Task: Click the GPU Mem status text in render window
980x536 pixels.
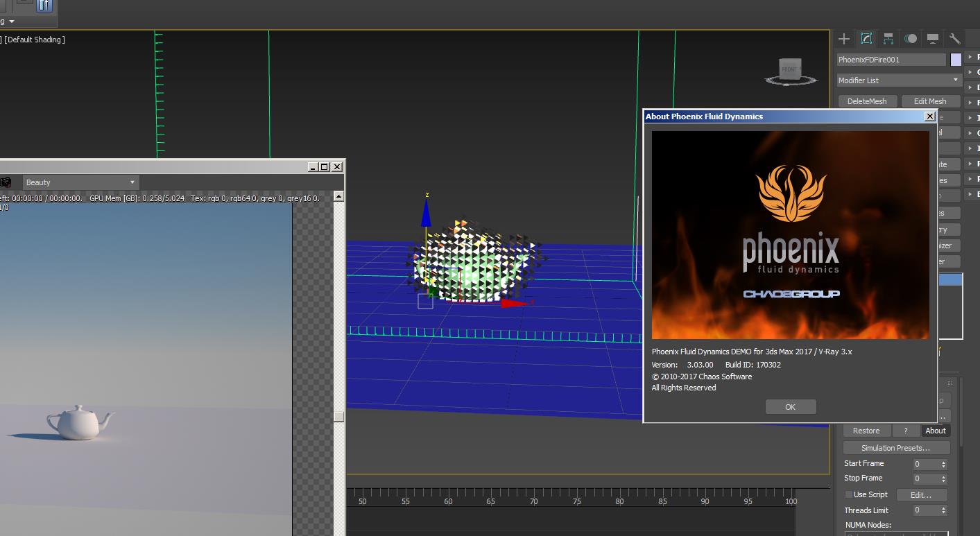Action: 138,198
